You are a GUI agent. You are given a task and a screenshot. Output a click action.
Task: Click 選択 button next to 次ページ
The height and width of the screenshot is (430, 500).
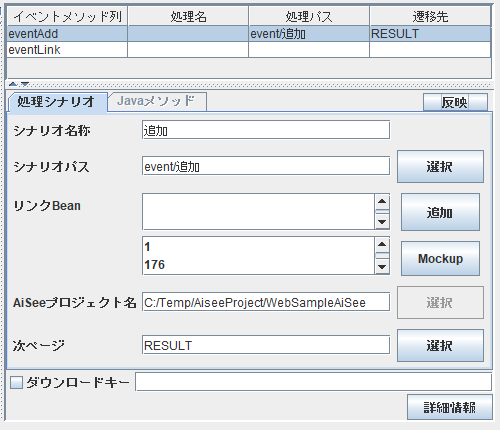tap(440, 345)
